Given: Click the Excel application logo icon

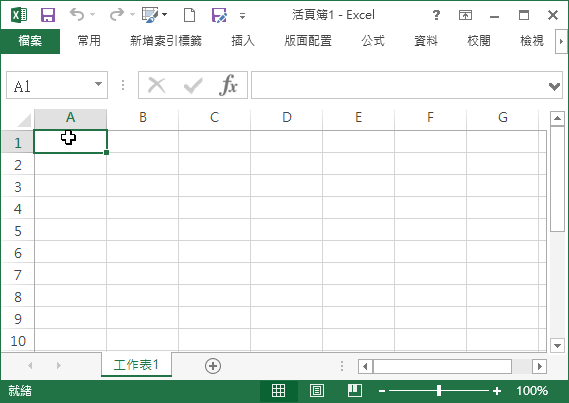Looking at the screenshot, I should [x=19, y=15].
